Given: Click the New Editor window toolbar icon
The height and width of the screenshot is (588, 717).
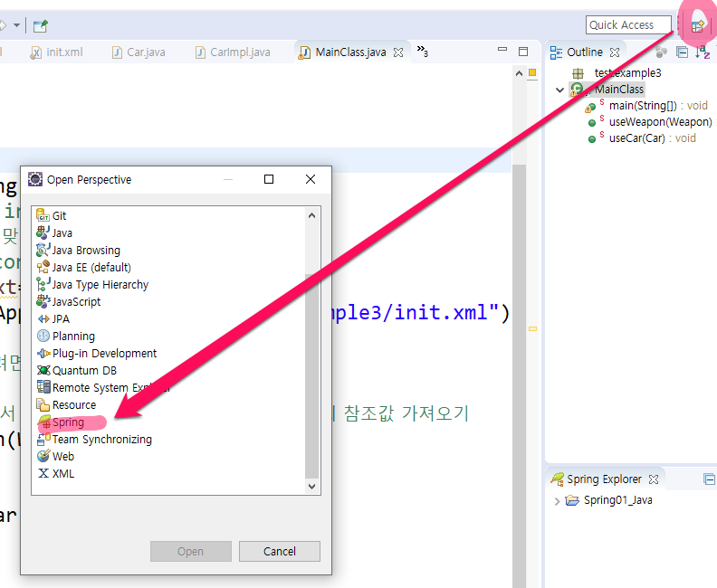Looking at the screenshot, I should click(x=40, y=26).
